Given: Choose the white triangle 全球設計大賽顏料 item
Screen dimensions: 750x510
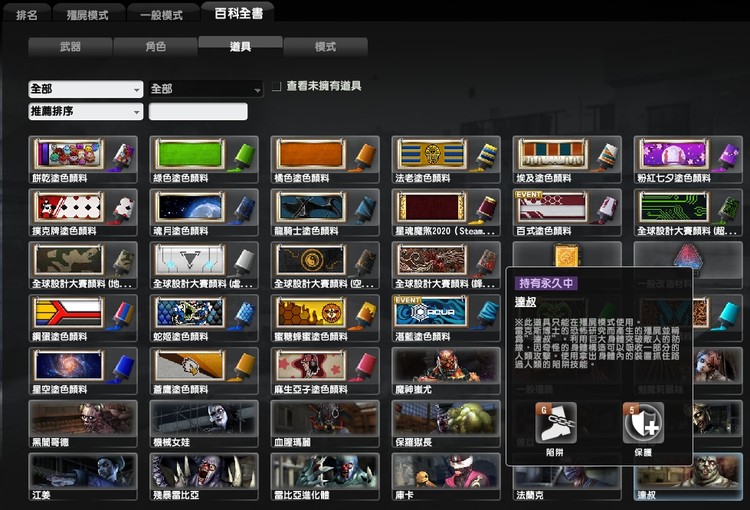Looking at the screenshot, I should (x=204, y=266).
